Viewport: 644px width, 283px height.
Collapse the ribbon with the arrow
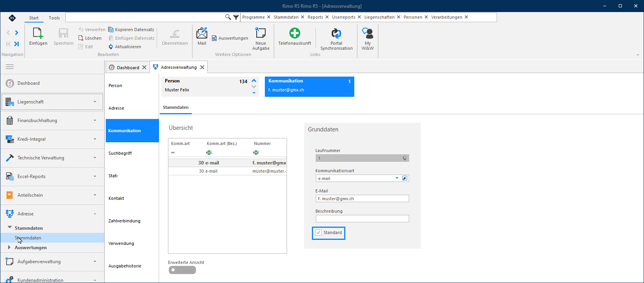pos(637,55)
